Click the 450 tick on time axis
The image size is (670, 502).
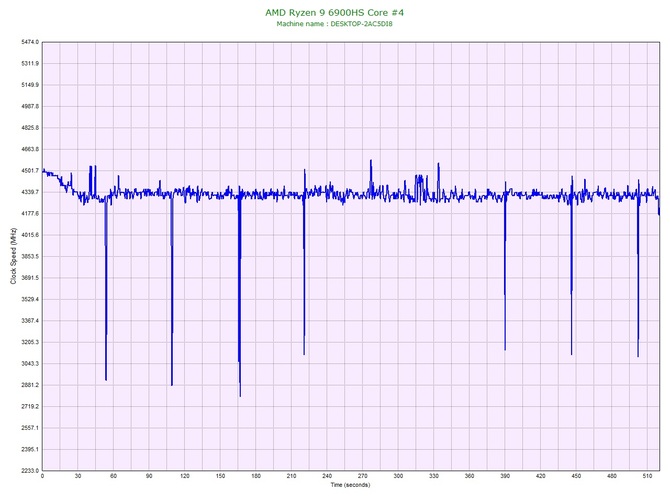pos(576,476)
